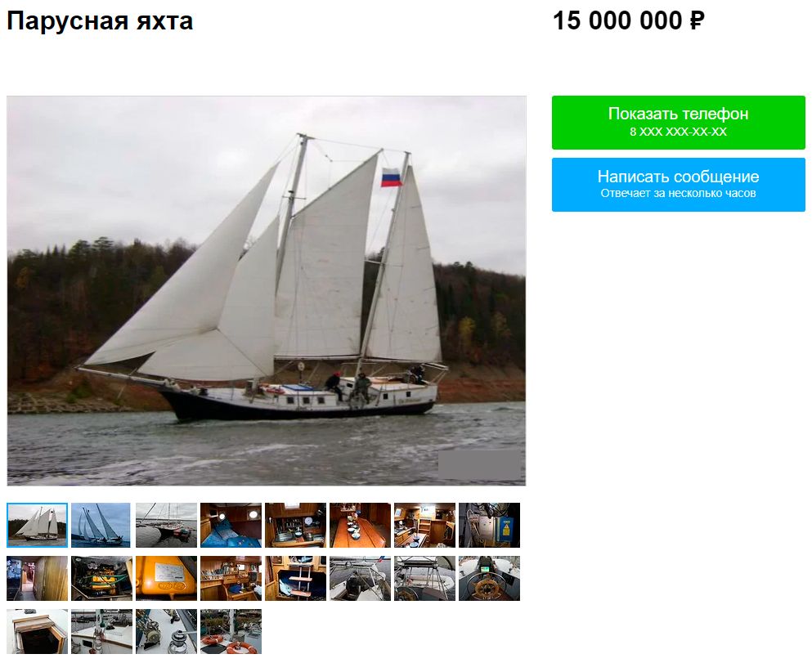This screenshot has width=812, height=663.
Task: Click the blue "Написать сообщение" button
Action: 679,185
